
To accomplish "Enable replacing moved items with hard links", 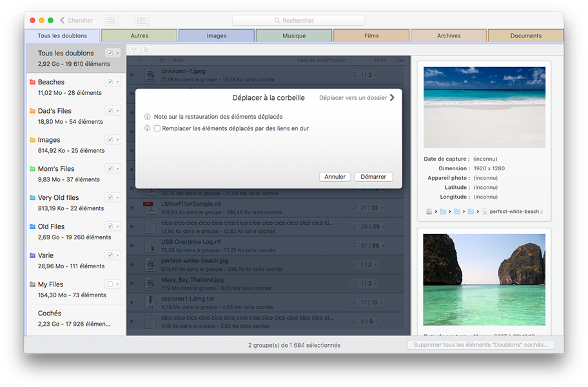I will tap(157, 128).
